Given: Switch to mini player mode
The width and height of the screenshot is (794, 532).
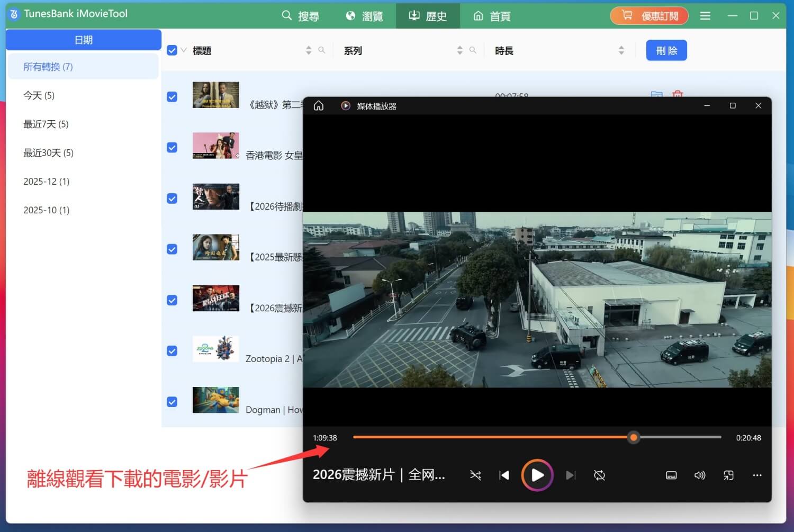Looking at the screenshot, I should (728, 475).
